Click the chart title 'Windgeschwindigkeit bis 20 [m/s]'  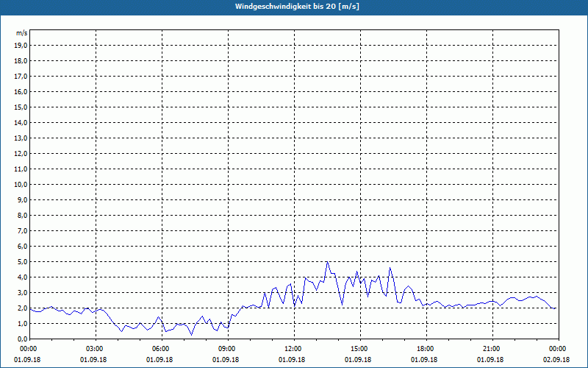[297, 7]
